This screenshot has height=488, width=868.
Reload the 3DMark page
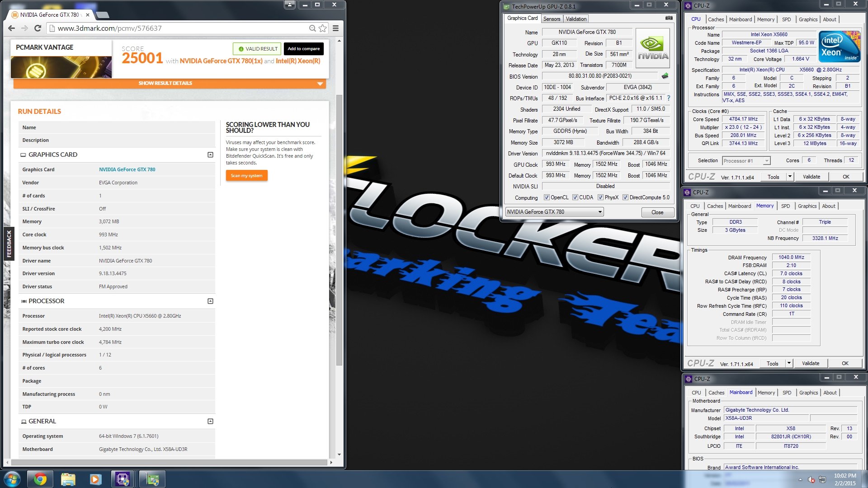[38, 28]
